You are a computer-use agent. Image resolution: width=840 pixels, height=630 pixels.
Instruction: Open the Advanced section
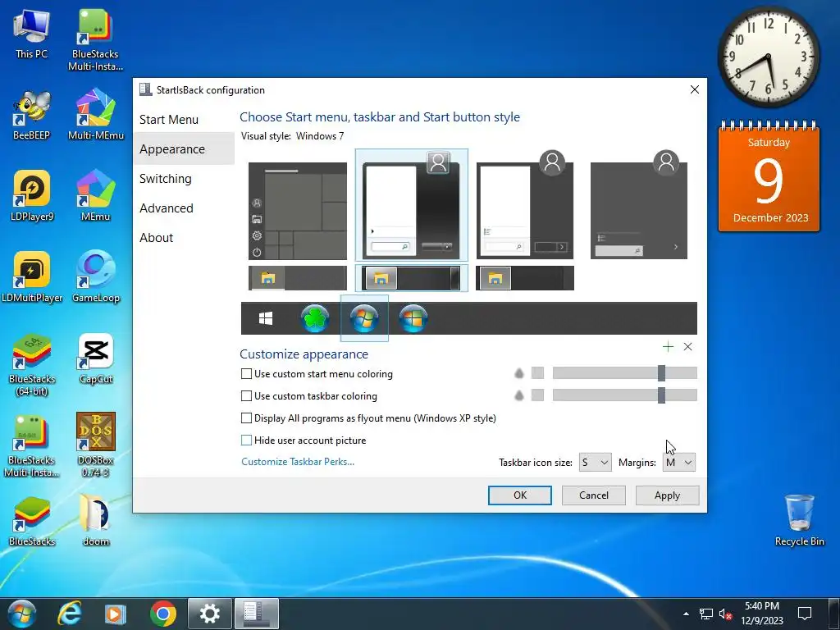tap(166, 208)
